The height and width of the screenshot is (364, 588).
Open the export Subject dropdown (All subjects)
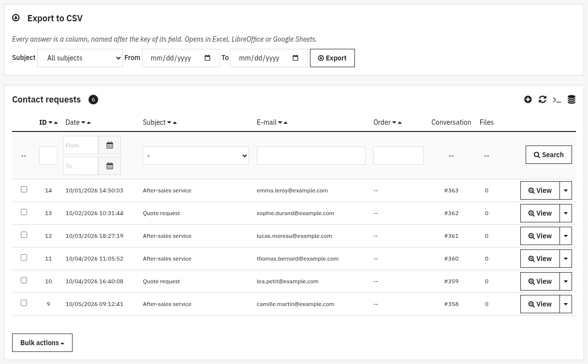80,58
